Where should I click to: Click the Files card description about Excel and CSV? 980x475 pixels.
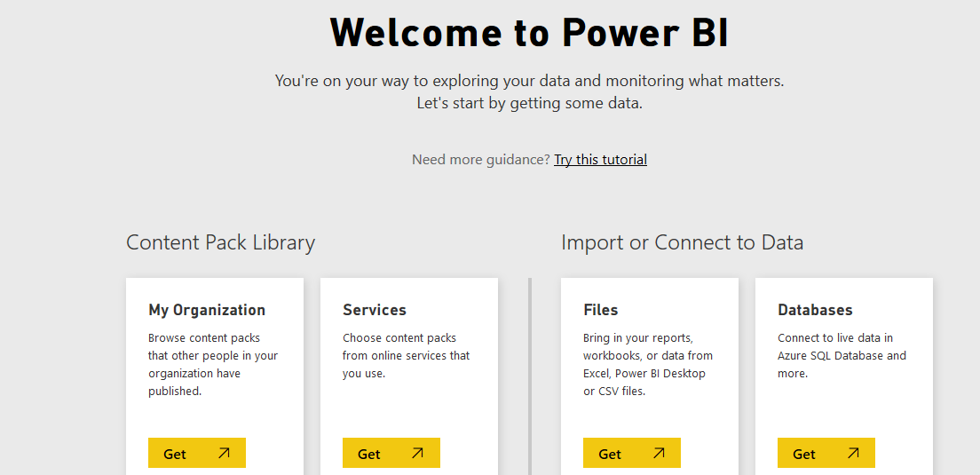tap(648, 364)
